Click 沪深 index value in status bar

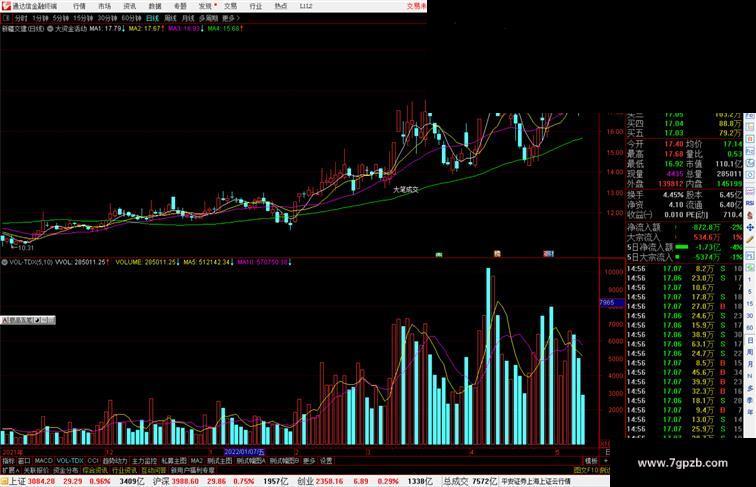tap(185, 481)
